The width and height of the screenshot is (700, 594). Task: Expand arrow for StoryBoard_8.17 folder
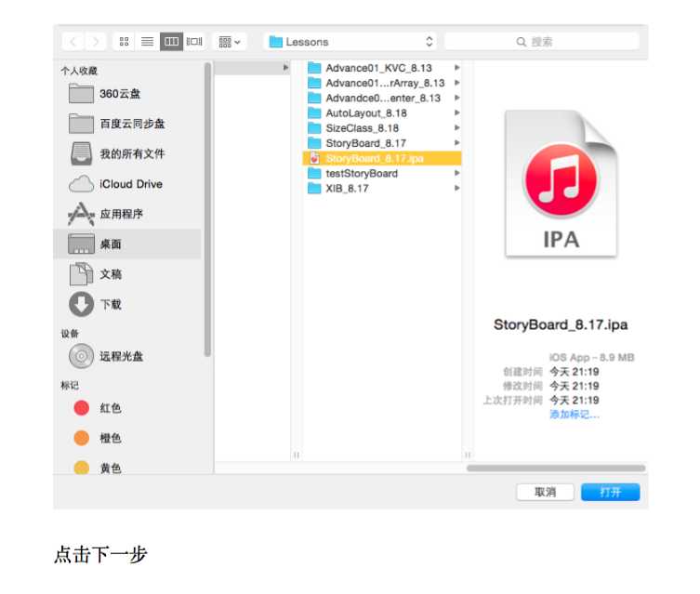[x=456, y=143]
